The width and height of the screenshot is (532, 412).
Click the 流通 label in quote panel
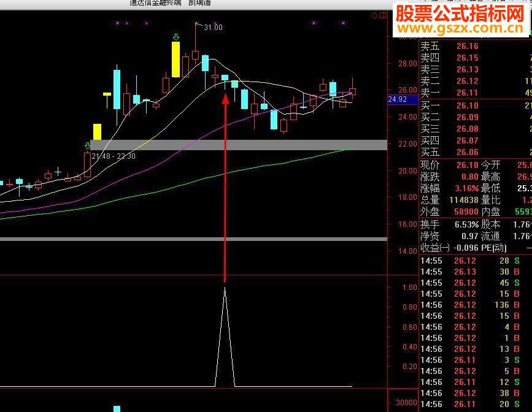[491, 236]
